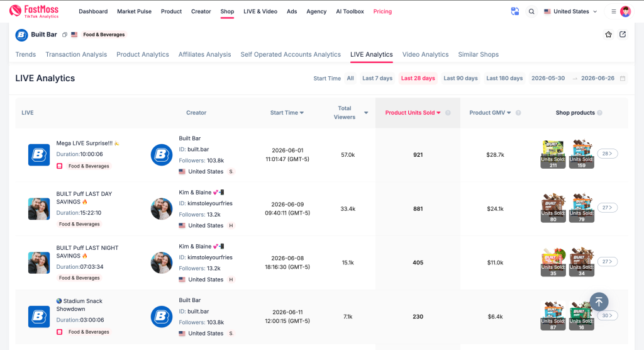Select the All time filter
Viewport: 644px width, 350px height.
click(350, 78)
